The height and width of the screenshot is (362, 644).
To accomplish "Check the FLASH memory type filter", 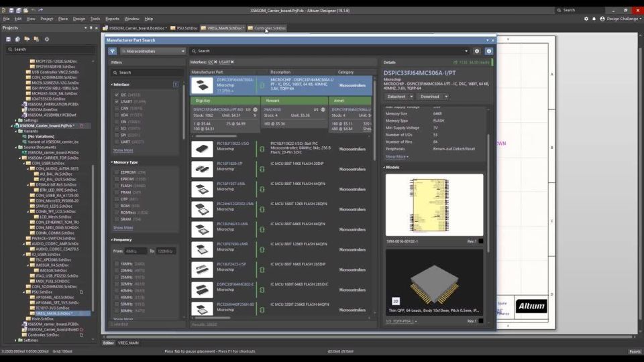I will coord(117,186).
